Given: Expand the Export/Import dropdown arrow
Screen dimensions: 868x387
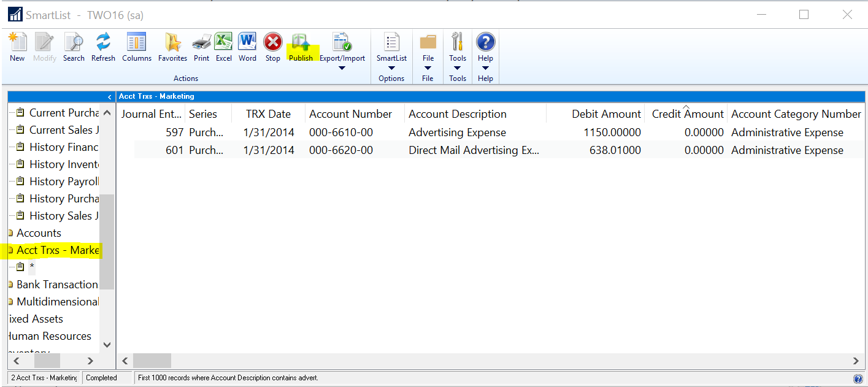Looking at the screenshot, I should coord(342,68).
